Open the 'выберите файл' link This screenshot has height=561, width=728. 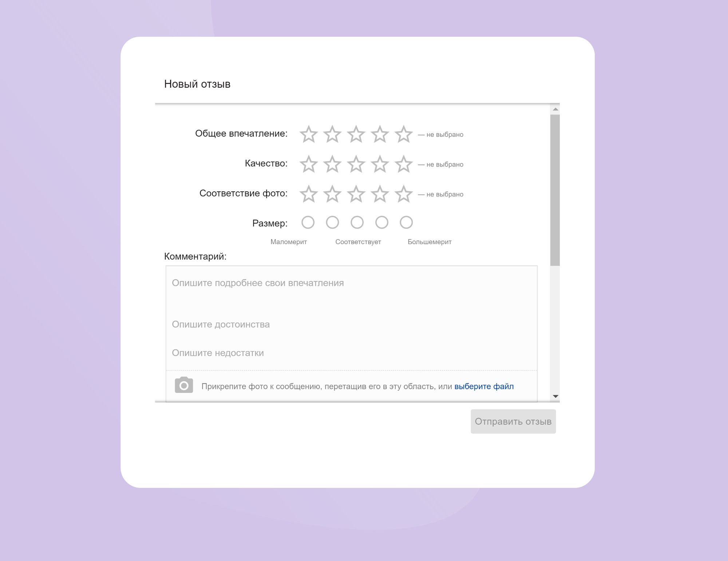[484, 386]
